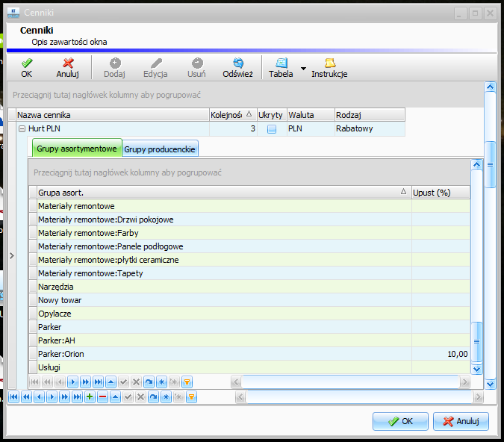This screenshot has width=504, height=442.
Task: Open the Tabela dropdown arrow
Action: 303,68
